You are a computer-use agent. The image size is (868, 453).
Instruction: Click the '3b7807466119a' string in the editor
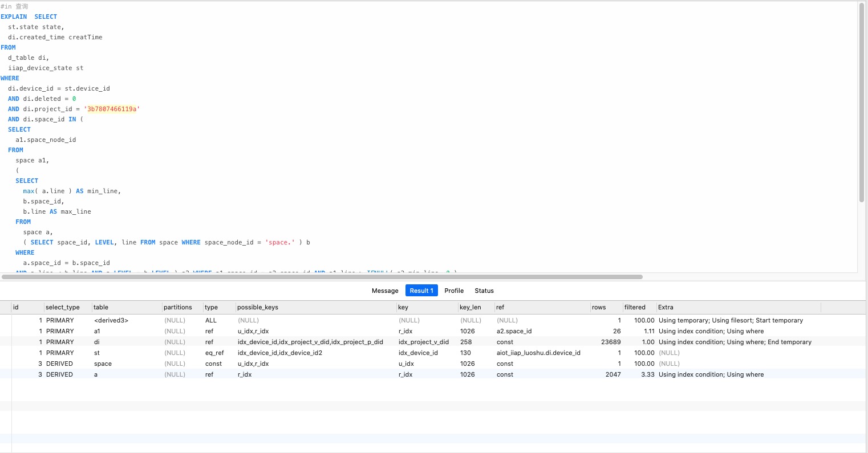(112, 109)
